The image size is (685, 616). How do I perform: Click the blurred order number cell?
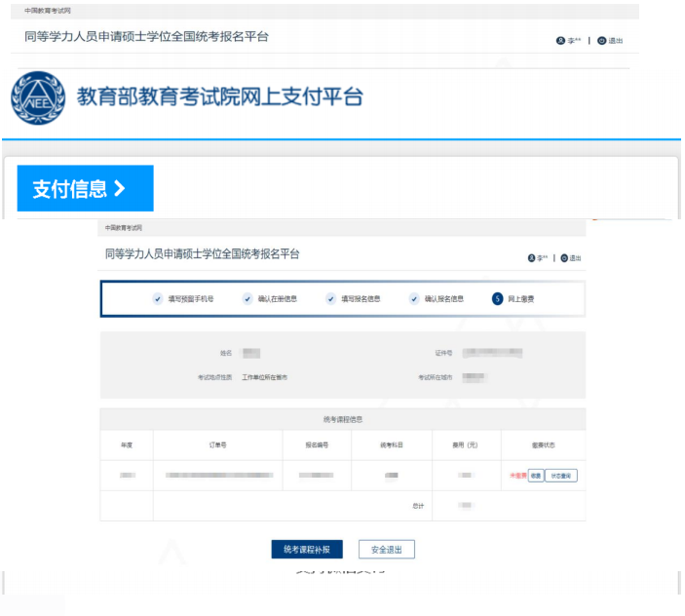219,476
